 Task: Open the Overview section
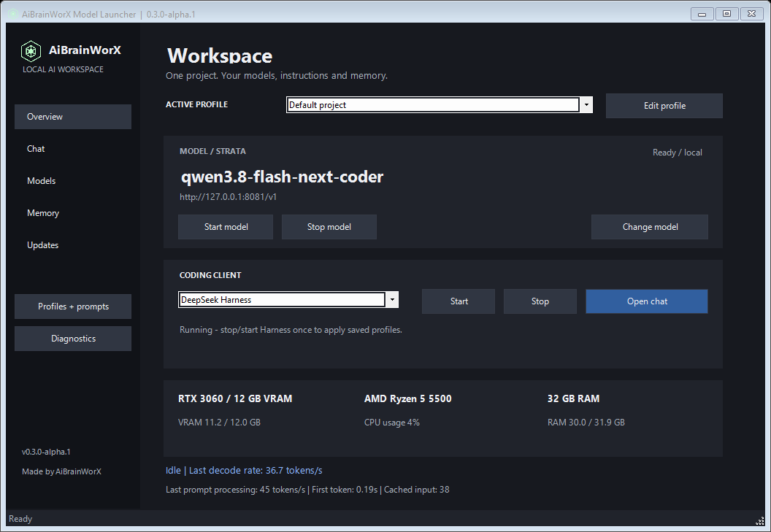tap(73, 117)
